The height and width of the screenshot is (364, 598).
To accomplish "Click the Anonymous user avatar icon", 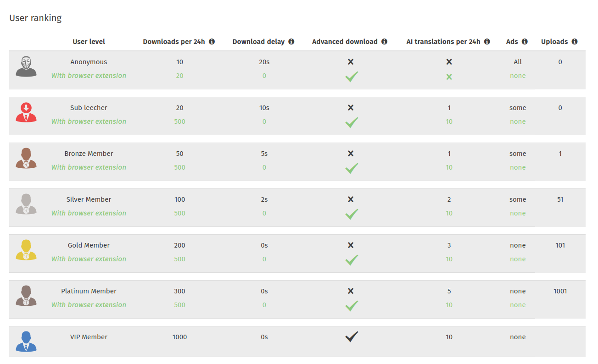I will coord(26,66).
